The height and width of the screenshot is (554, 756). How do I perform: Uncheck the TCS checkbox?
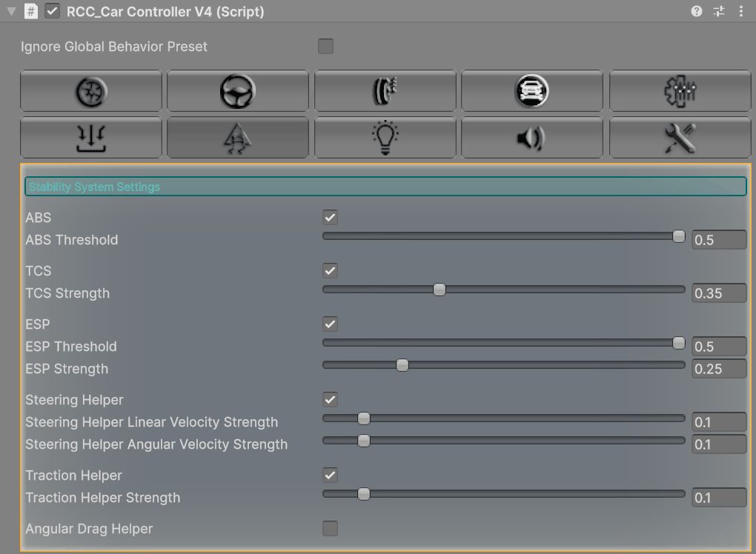(330, 271)
